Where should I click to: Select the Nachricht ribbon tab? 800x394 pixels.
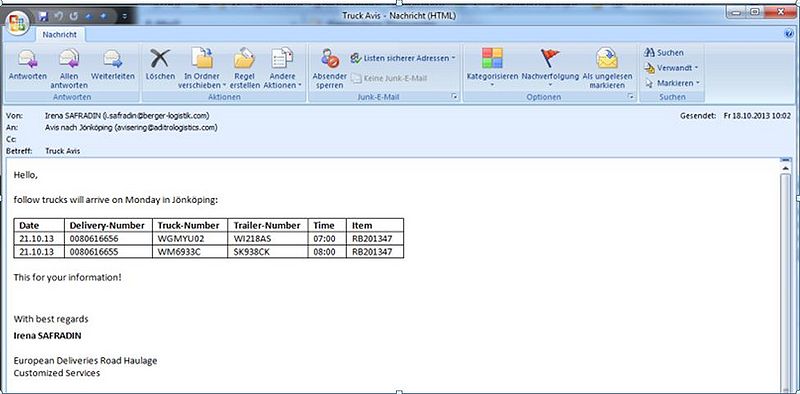click(x=60, y=35)
